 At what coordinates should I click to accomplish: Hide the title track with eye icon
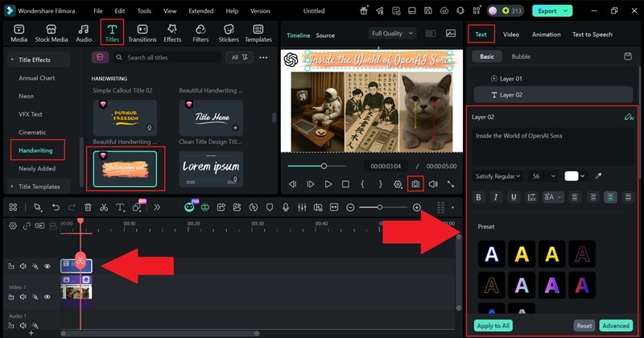pos(47,266)
